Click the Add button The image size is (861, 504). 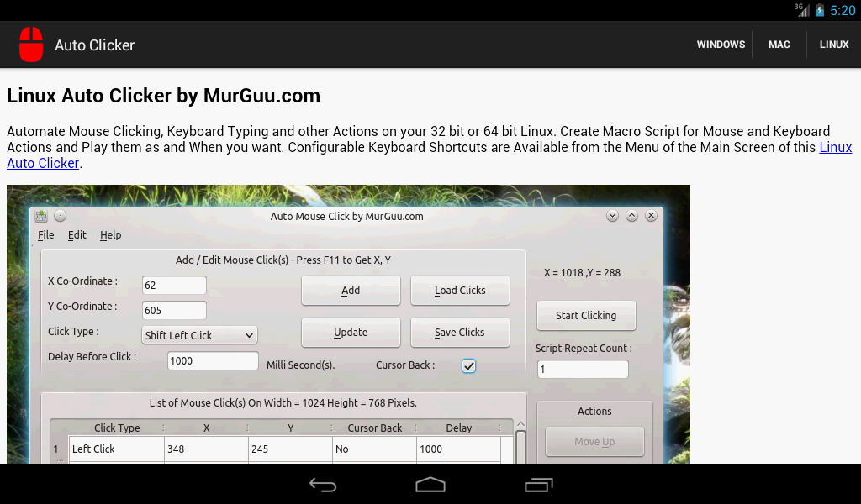point(351,290)
